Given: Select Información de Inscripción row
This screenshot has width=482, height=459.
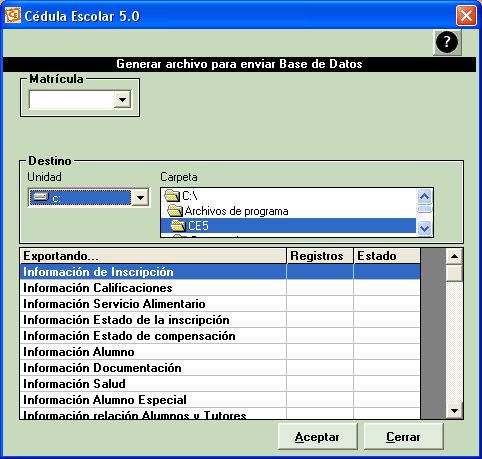Looking at the screenshot, I should [x=220, y=272].
